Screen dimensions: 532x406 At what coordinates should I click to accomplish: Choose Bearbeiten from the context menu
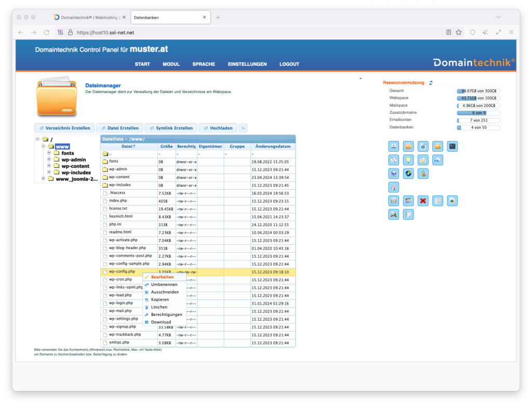(162, 277)
